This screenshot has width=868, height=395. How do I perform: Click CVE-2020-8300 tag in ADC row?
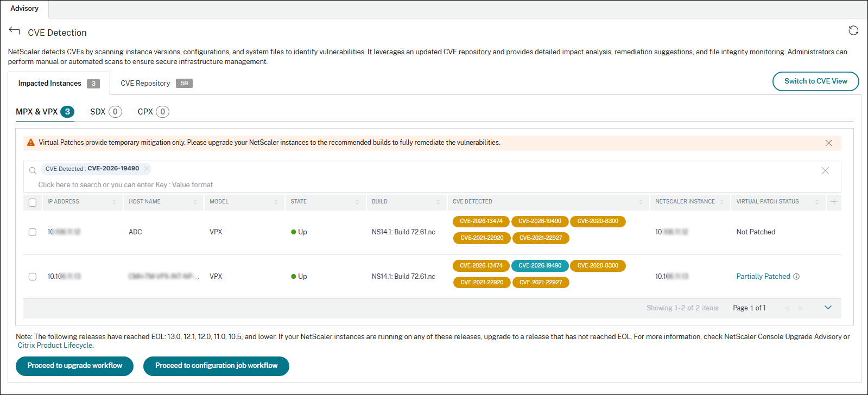tap(598, 221)
